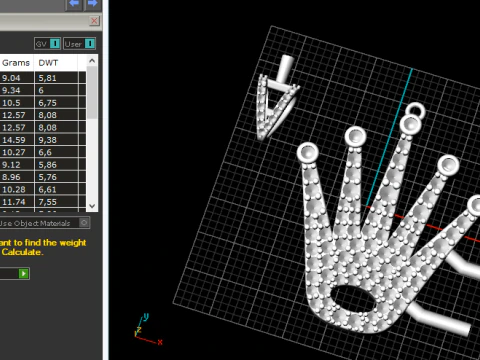Click the back arrow navigation icon

pyautogui.click(x=74, y=4)
